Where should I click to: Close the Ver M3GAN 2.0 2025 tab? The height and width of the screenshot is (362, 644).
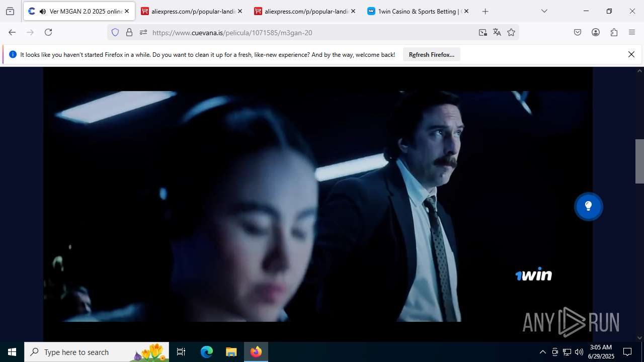click(127, 11)
